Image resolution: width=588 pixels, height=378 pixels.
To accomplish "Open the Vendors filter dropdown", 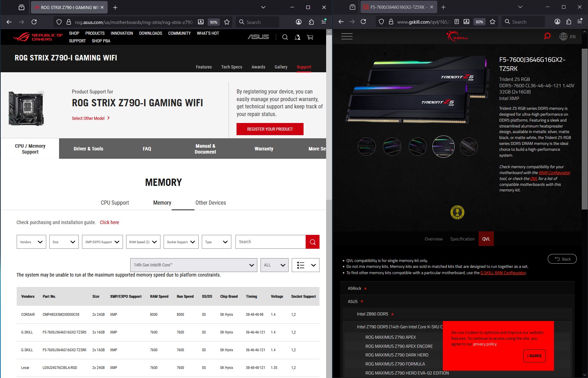I will pyautogui.click(x=31, y=242).
